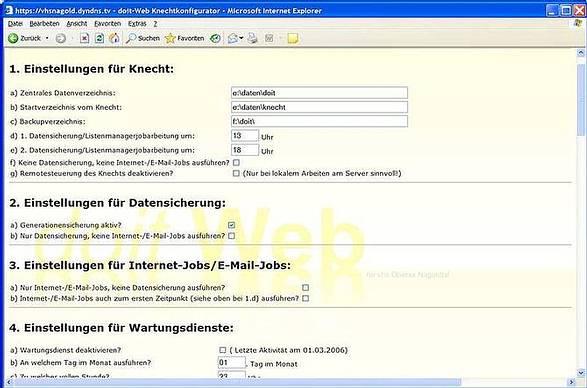Click the 'Letzte Aktivität am 01.03.2006' text
The image size is (587, 388).
pos(289,350)
